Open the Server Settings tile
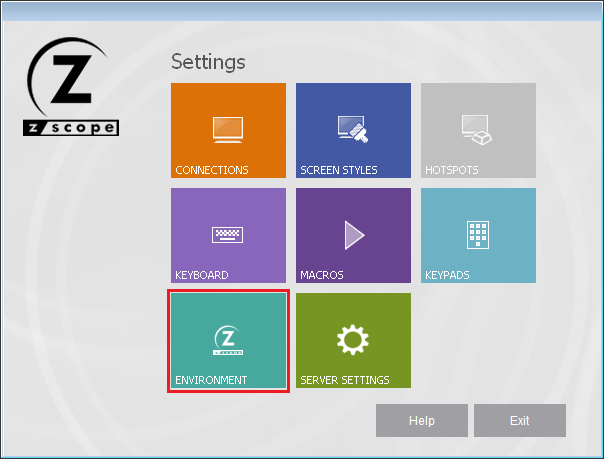 tap(353, 341)
